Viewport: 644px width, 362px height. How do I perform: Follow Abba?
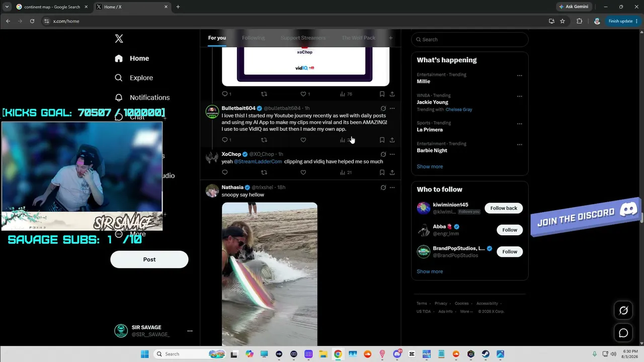pos(510,230)
